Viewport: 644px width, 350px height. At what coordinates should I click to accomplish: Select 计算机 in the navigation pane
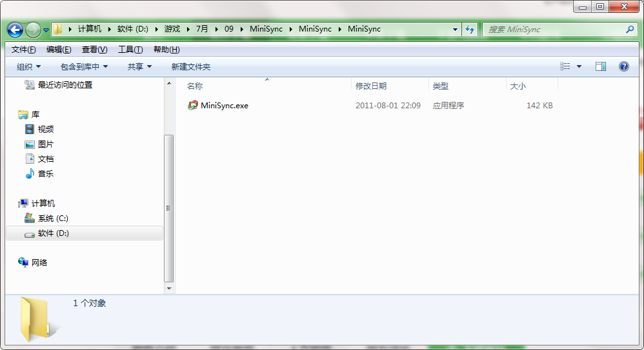click(x=43, y=204)
